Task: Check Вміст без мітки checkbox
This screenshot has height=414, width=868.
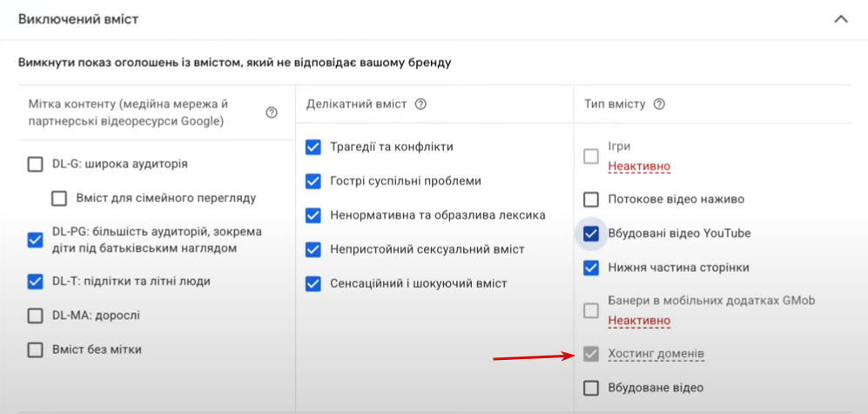Action: [35, 350]
